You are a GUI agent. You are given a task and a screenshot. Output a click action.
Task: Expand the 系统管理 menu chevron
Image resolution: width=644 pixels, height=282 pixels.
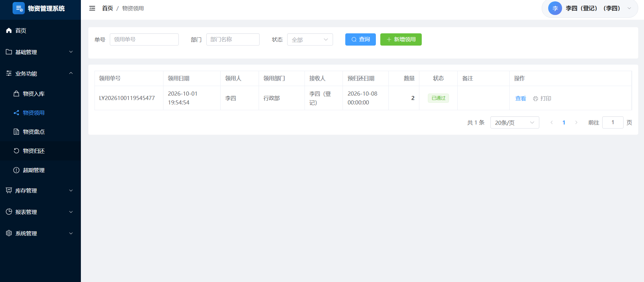(x=71, y=233)
